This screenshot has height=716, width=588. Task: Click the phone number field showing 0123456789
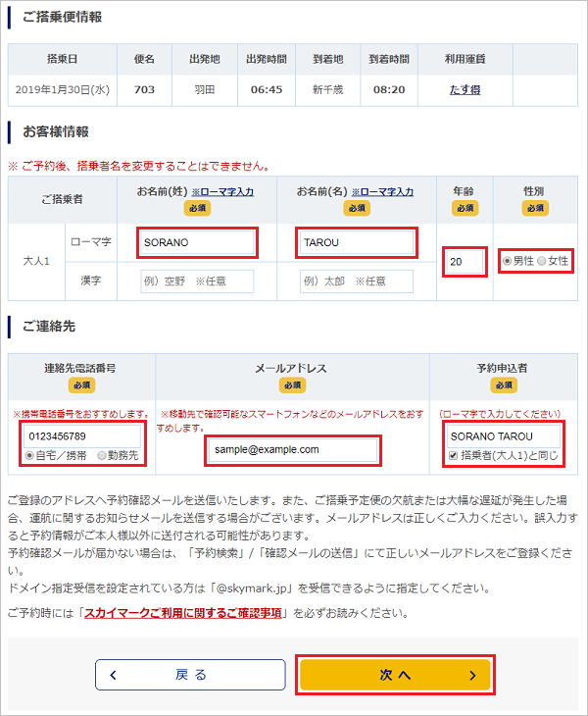pyautogui.click(x=83, y=435)
